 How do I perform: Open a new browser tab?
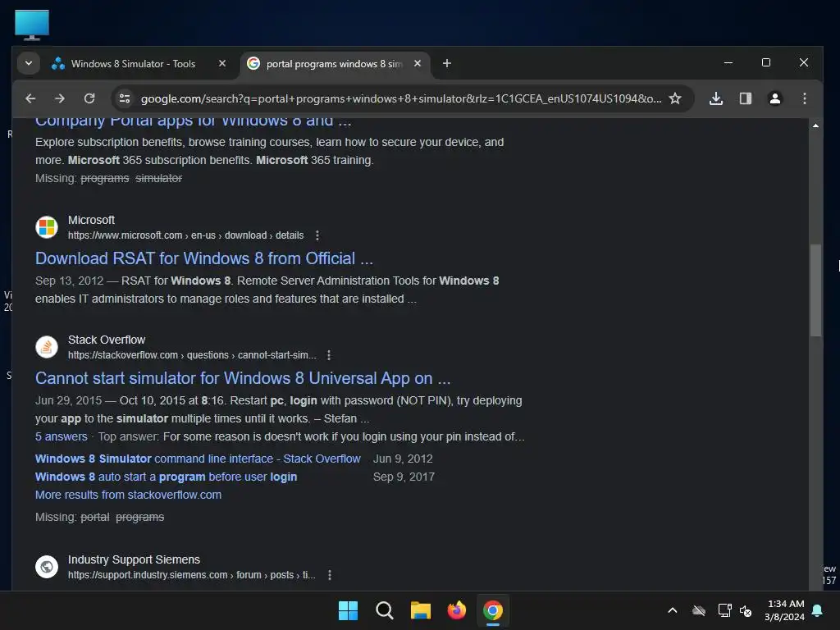[447, 63]
